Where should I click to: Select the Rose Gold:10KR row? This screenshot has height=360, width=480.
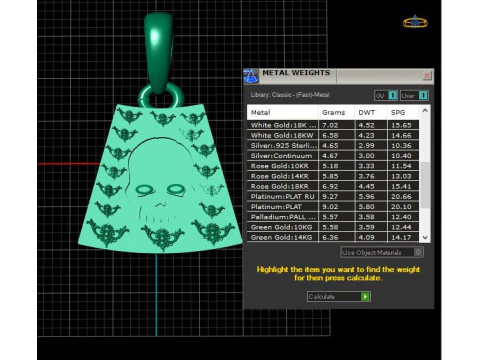[x=333, y=166]
